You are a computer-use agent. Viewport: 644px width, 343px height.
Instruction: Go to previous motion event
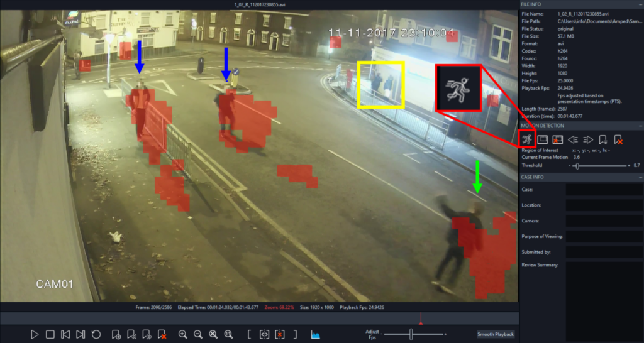point(573,140)
